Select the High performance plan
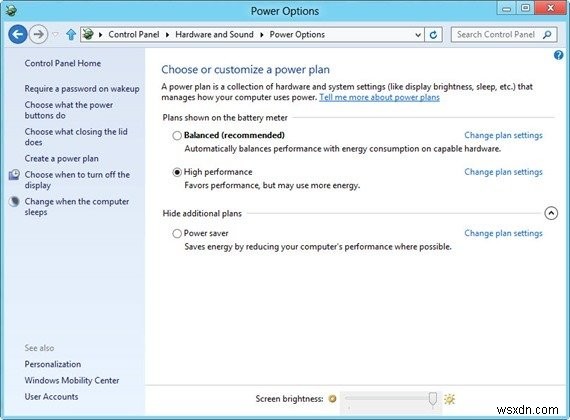 coord(177,172)
